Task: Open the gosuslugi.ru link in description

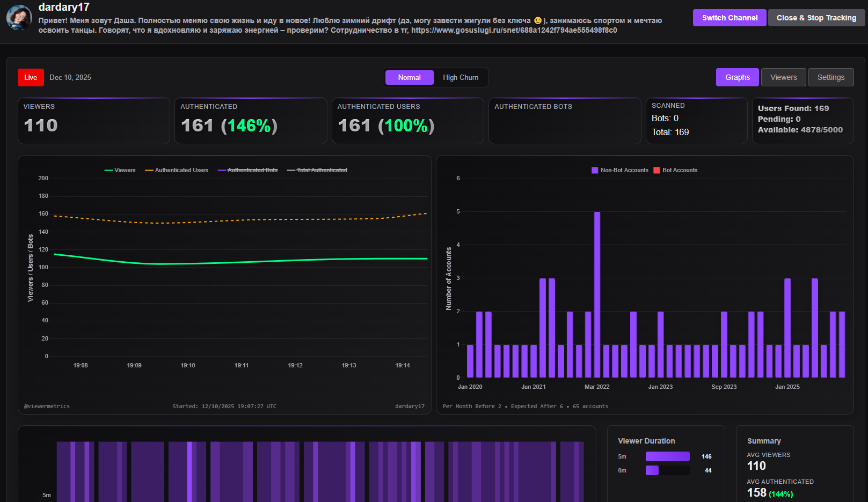Action: [514, 31]
